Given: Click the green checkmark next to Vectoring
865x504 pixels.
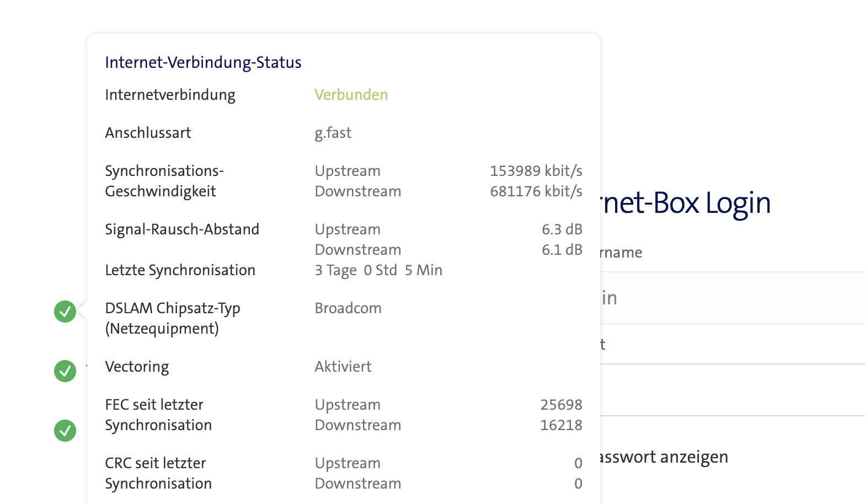Looking at the screenshot, I should [65, 371].
